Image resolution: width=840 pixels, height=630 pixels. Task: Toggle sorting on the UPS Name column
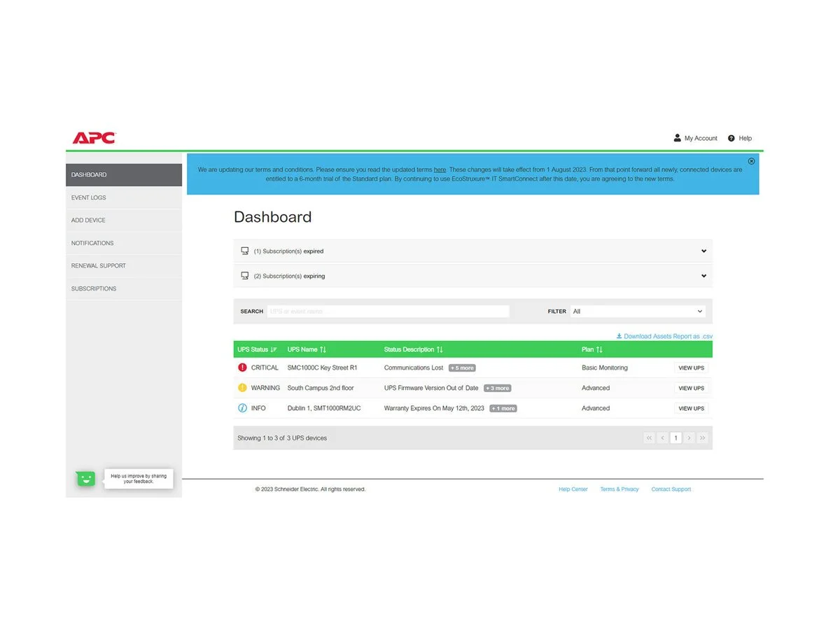click(x=323, y=349)
